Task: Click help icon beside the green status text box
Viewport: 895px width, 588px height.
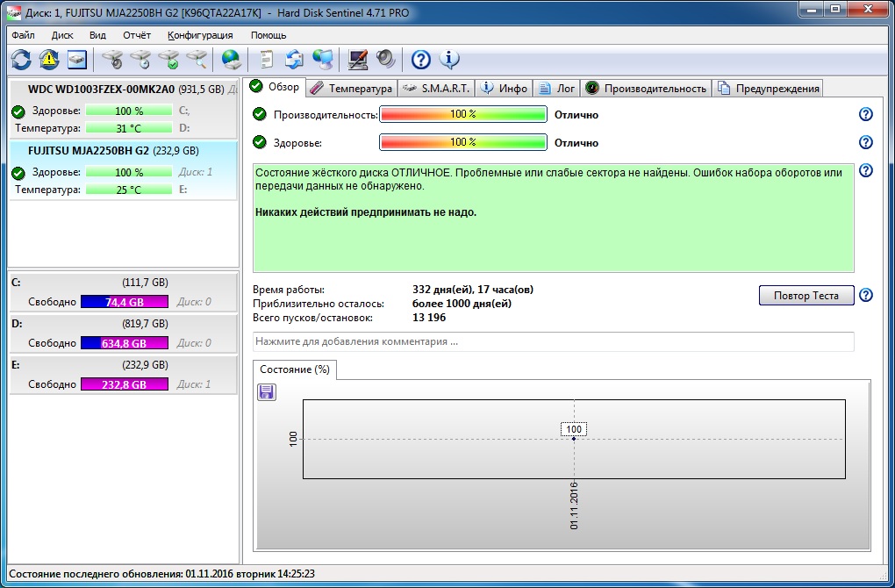Action: [866, 170]
